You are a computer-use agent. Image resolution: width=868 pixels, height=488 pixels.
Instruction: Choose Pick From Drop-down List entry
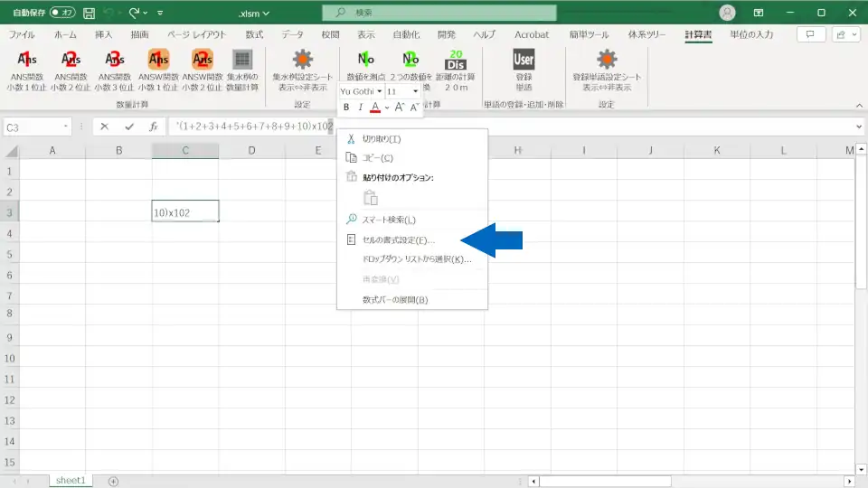[412, 259]
